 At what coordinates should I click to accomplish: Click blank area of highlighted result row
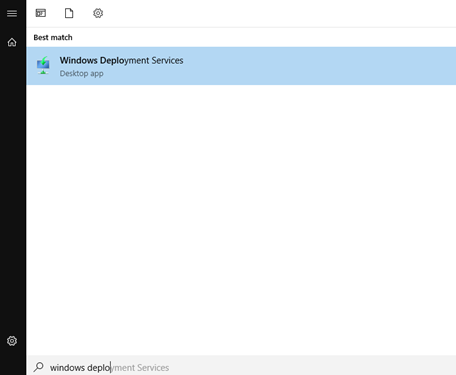point(317,66)
